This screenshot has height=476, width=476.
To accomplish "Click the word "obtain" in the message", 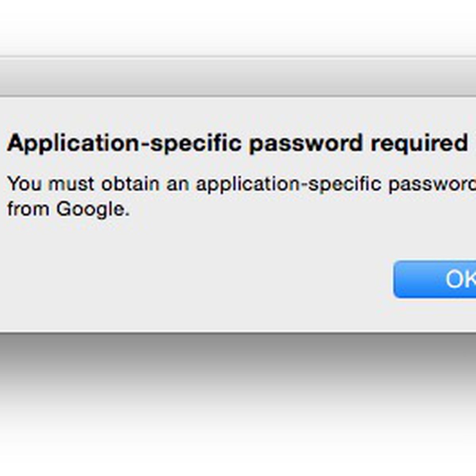I will pos(130,184).
